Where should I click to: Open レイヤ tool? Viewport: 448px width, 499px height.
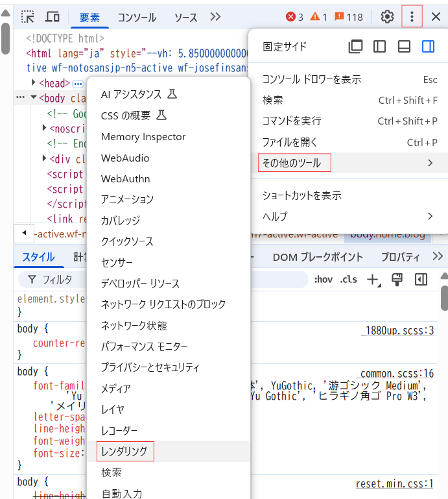[x=169, y=409]
